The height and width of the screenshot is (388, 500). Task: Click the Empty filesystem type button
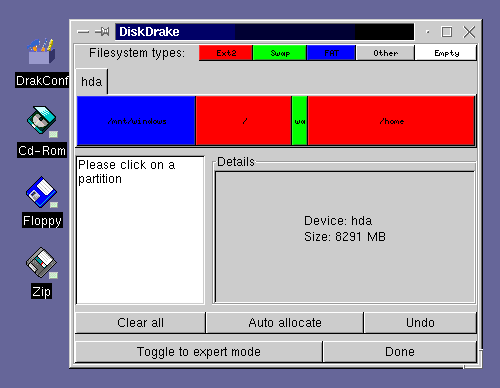coord(446,53)
